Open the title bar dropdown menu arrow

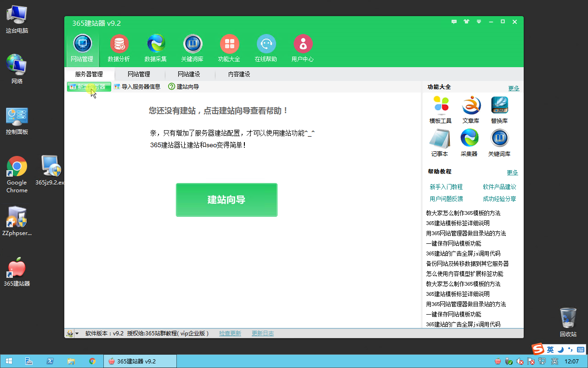coord(479,22)
